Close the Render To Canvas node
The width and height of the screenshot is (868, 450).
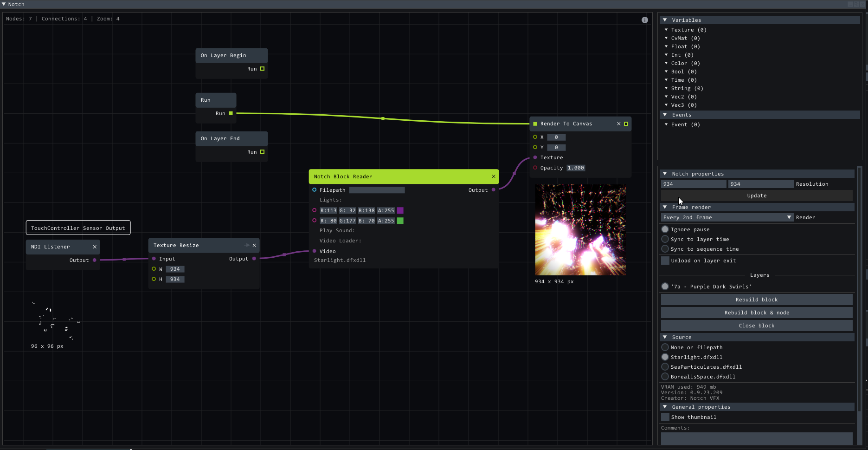[618, 124]
